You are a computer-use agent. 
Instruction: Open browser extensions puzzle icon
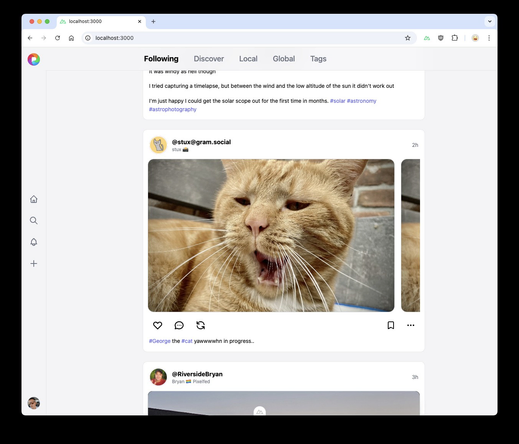point(455,38)
